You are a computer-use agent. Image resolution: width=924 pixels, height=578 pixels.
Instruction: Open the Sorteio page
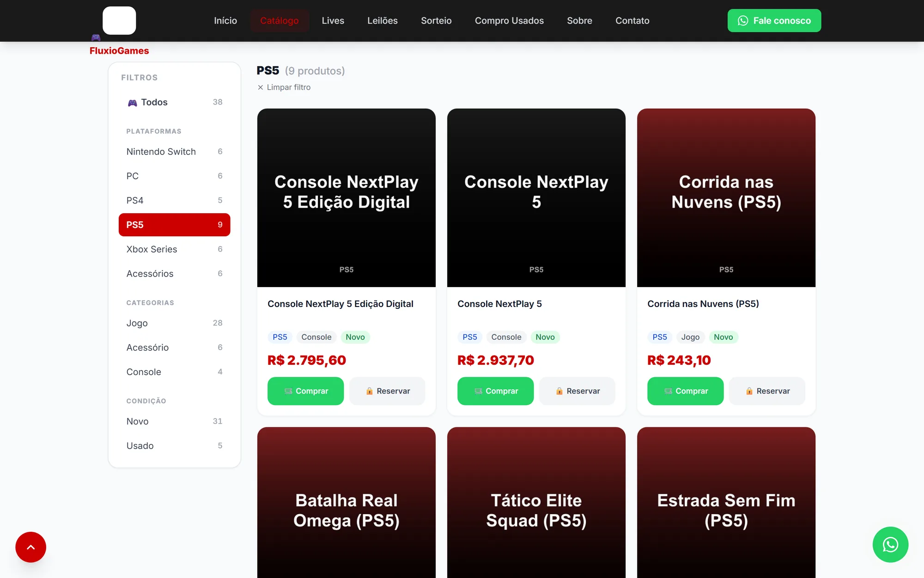[436, 20]
